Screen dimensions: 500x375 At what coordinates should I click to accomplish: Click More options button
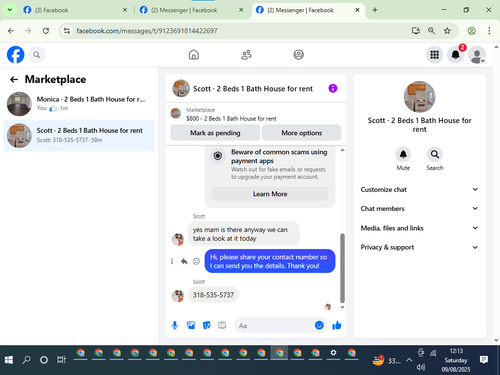(x=301, y=133)
